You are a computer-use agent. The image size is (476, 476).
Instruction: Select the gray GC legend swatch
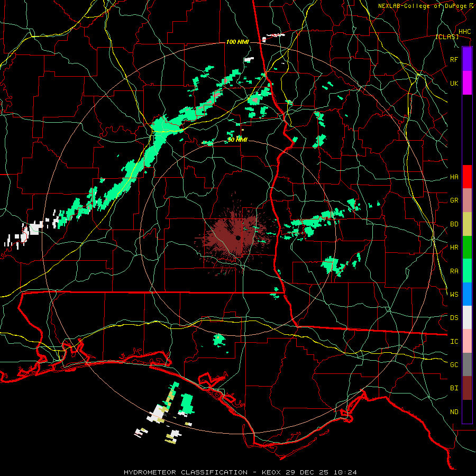point(467,364)
